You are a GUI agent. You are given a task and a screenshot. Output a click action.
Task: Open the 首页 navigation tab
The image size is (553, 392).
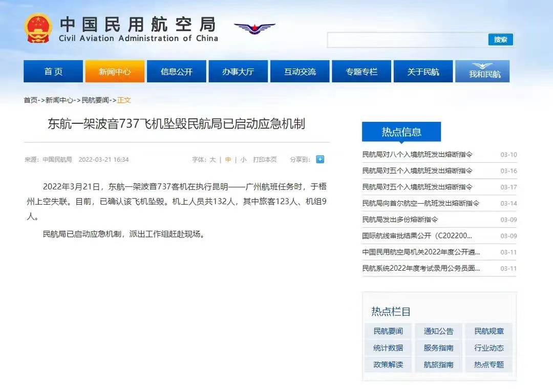tap(53, 71)
